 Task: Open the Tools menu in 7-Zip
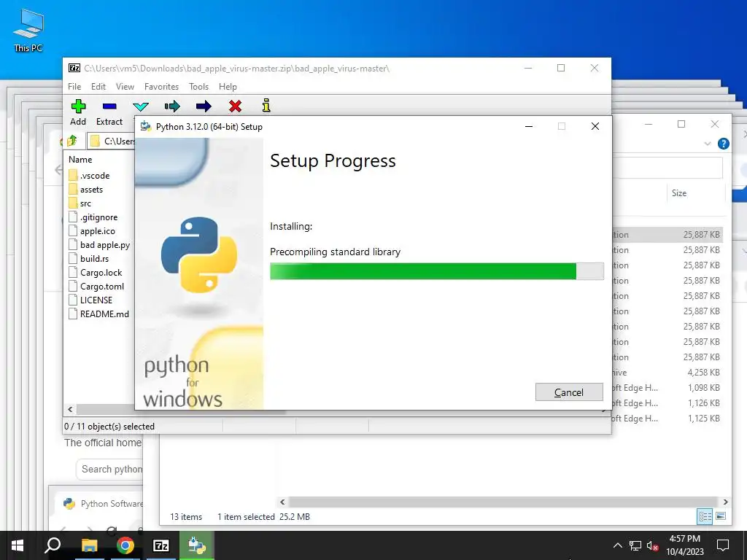(x=198, y=87)
